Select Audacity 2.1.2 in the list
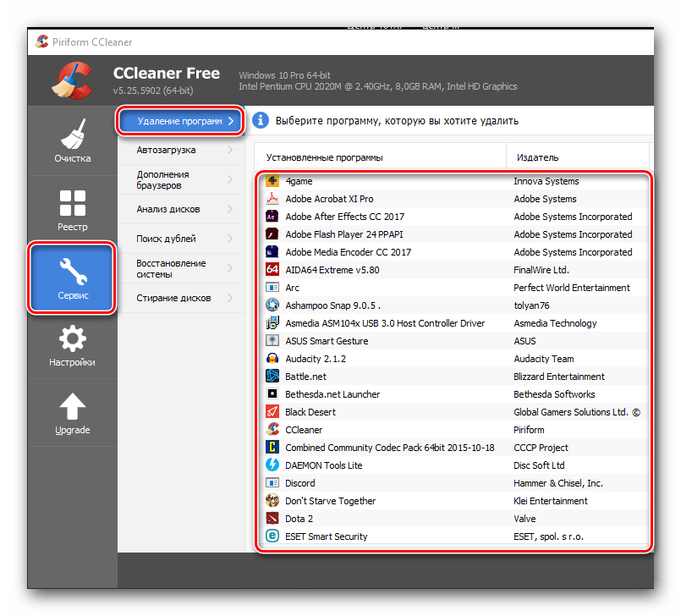681x616 pixels. click(x=316, y=359)
